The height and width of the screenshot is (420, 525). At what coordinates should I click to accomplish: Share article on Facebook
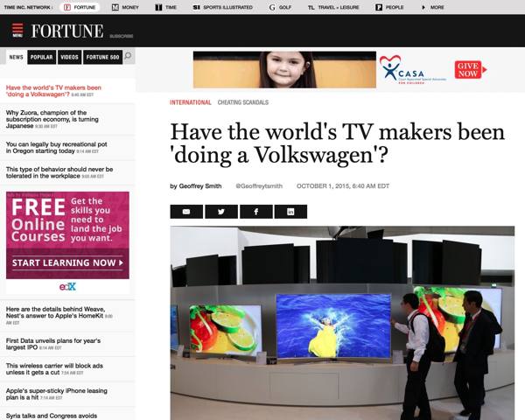(x=255, y=212)
